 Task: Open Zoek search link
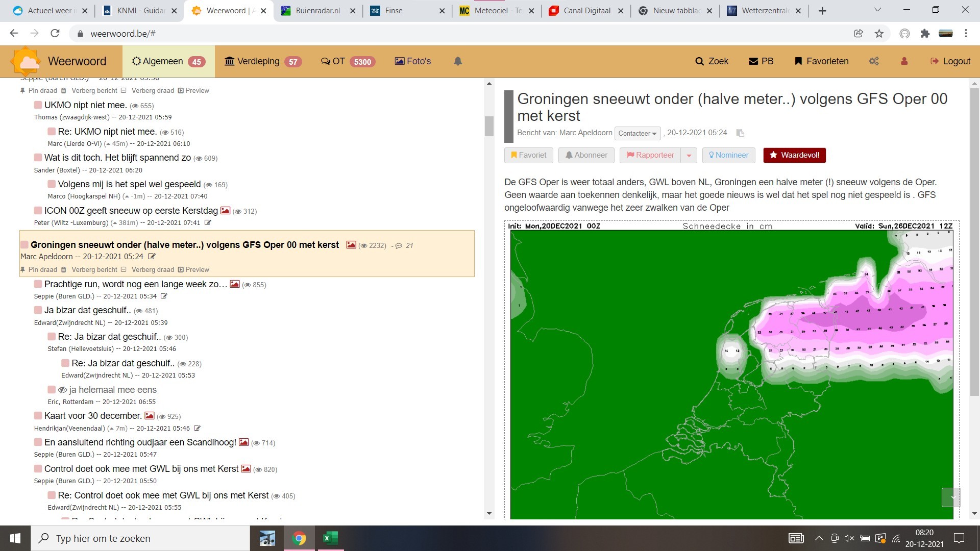712,61
